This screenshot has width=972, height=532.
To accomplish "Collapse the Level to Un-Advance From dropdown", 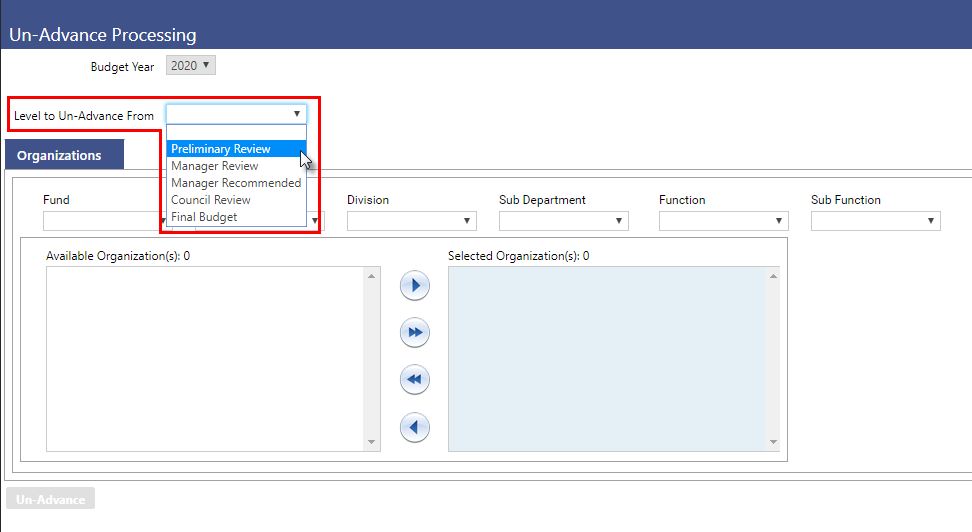I will coord(236,114).
